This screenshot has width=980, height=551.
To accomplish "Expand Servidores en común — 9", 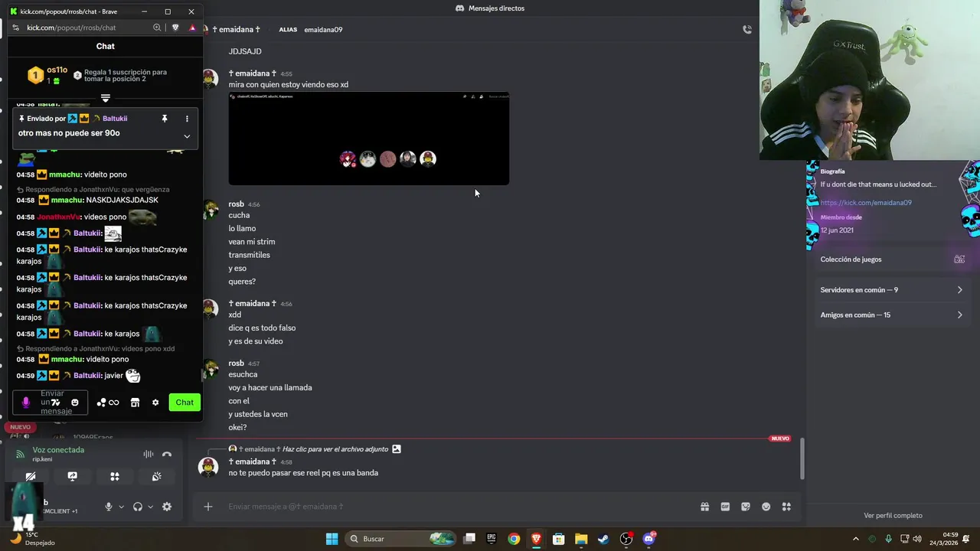I will coord(891,290).
